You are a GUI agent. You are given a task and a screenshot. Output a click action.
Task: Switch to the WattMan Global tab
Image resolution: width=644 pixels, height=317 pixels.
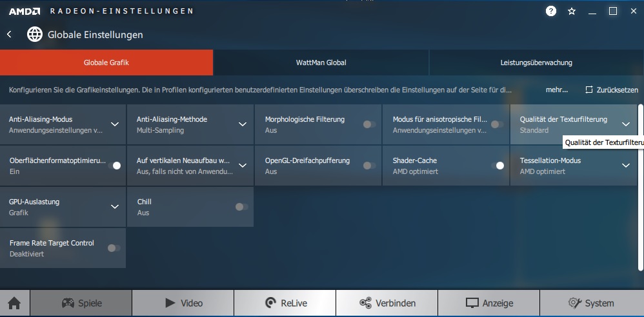pos(321,62)
